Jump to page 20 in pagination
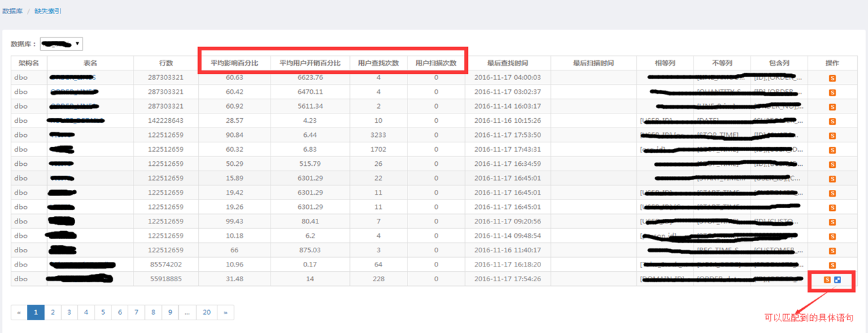 point(207,312)
